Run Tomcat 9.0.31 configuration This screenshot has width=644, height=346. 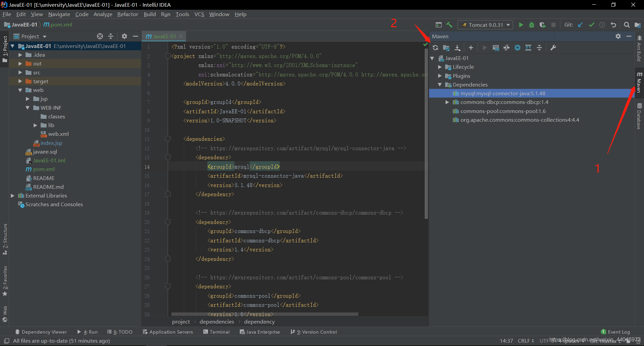[521, 25]
